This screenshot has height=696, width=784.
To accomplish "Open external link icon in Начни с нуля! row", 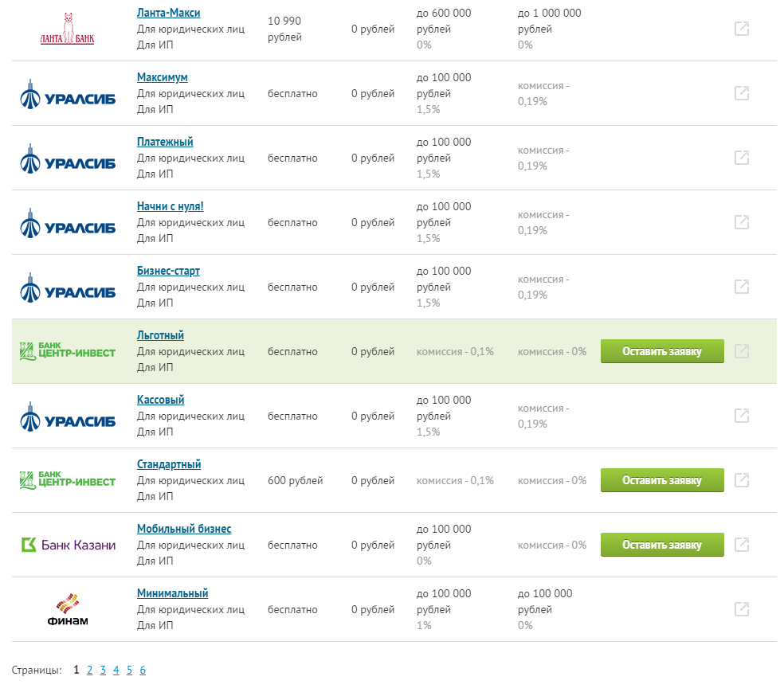I will 742,222.
